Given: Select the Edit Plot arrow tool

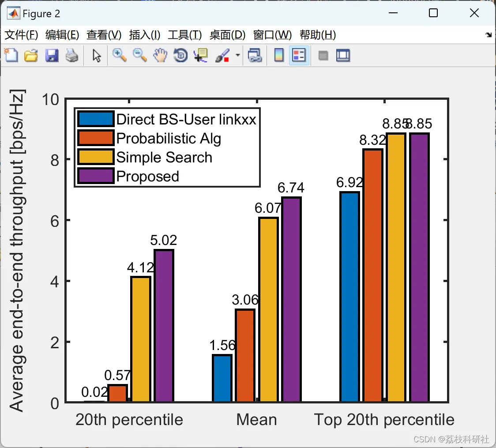Looking at the screenshot, I should pyautogui.click(x=97, y=56).
